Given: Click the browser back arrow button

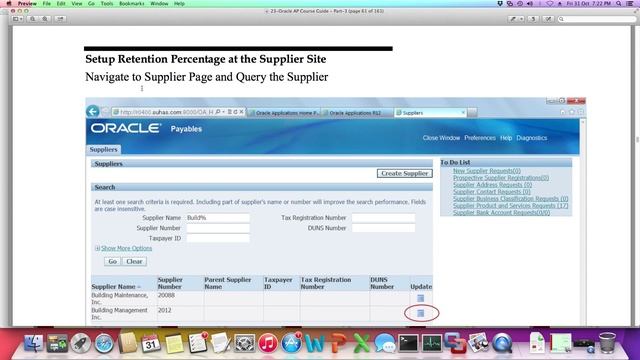Looking at the screenshot, I should [x=93, y=111].
